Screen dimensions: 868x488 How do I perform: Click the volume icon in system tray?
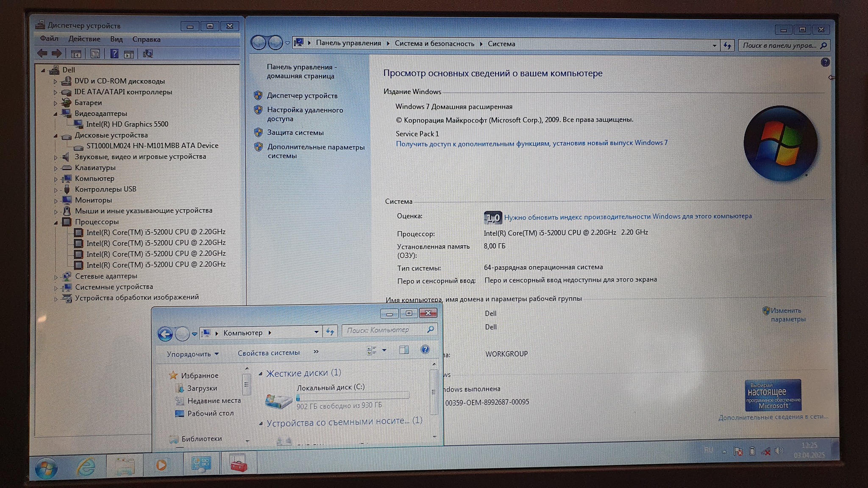779,451
